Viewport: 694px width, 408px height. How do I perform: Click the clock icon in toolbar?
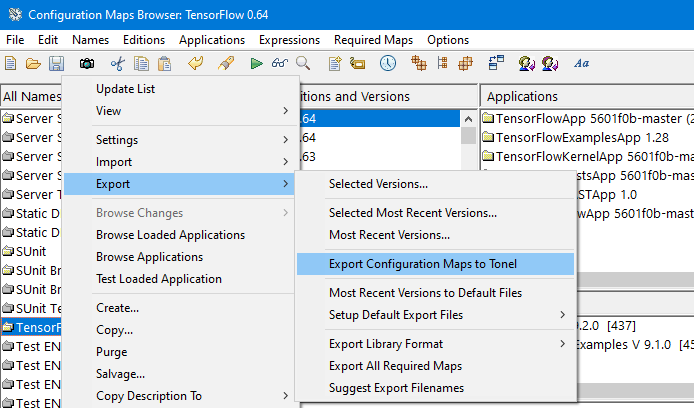[x=388, y=63]
